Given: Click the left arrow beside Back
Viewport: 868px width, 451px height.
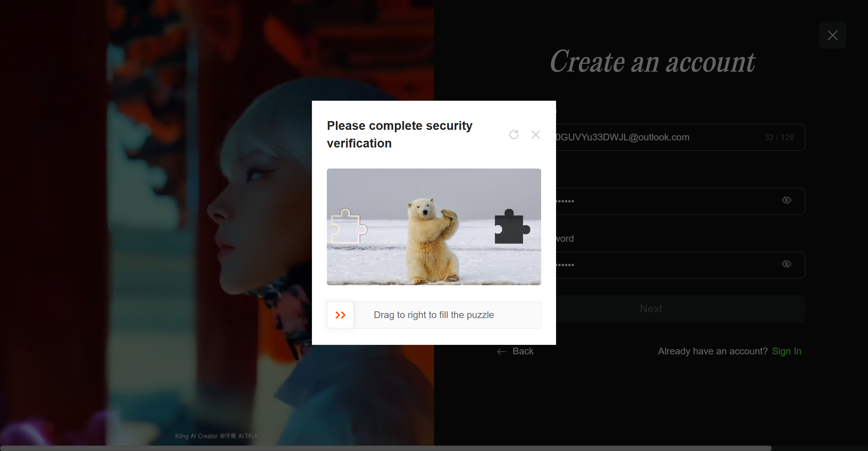Looking at the screenshot, I should tap(501, 352).
